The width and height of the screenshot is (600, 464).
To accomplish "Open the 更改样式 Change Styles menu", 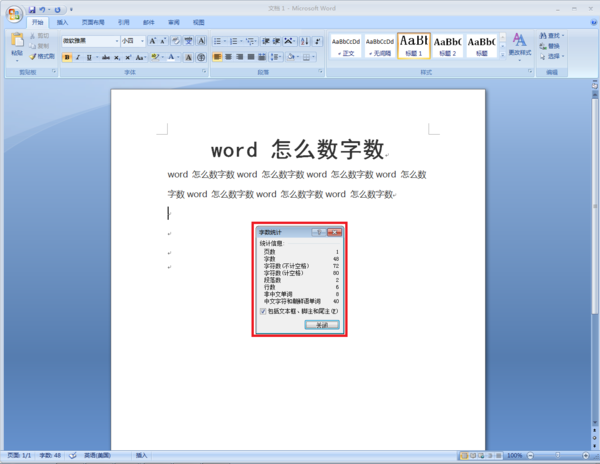I will click(520, 47).
